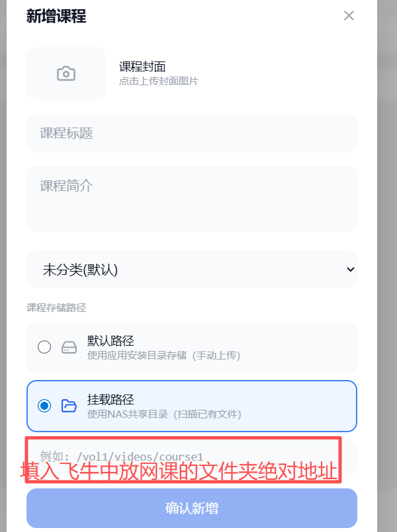
Task: Click the dropdown chevron arrow of category selector
Action: tap(350, 270)
